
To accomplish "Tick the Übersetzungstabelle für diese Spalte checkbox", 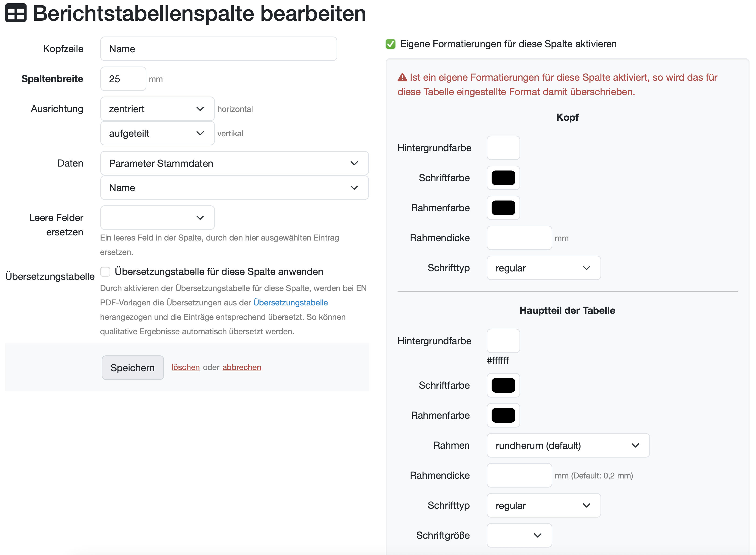I will (105, 271).
